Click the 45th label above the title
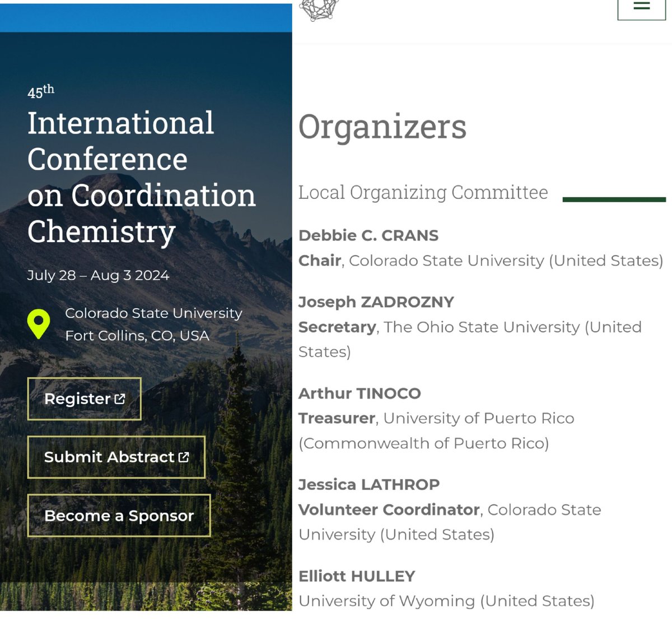Viewport: 672px width, 622px height. coord(41,91)
